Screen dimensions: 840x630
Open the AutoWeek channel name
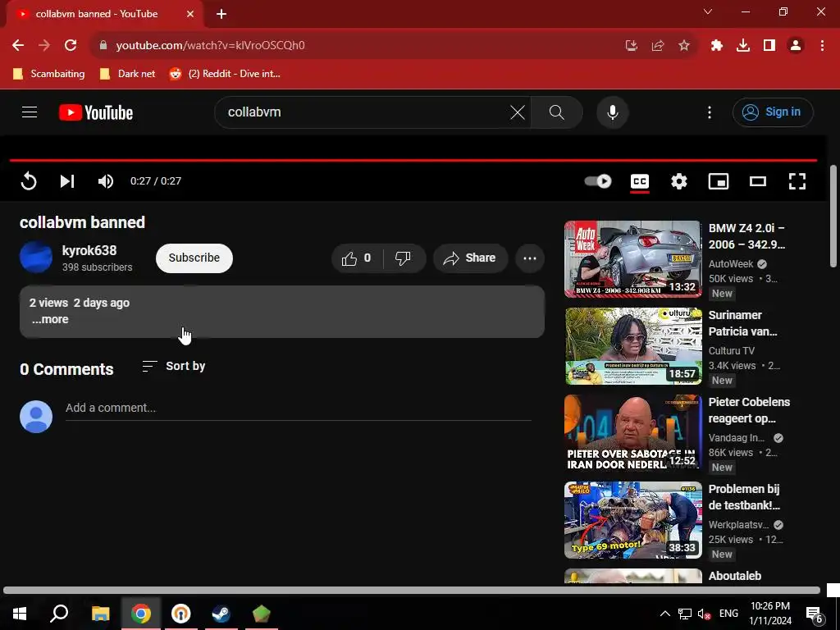731,263
